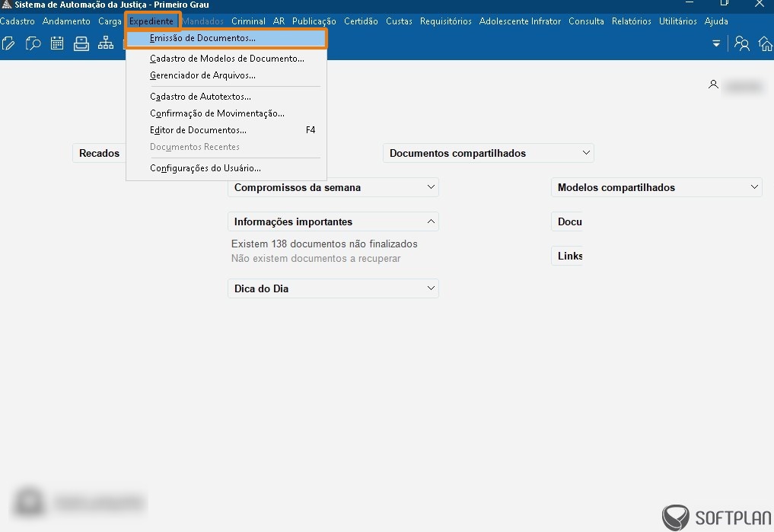Open the Requisitórios menu
Image resolution: width=774 pixels, height=532 pixels.
tap(446, 21)
